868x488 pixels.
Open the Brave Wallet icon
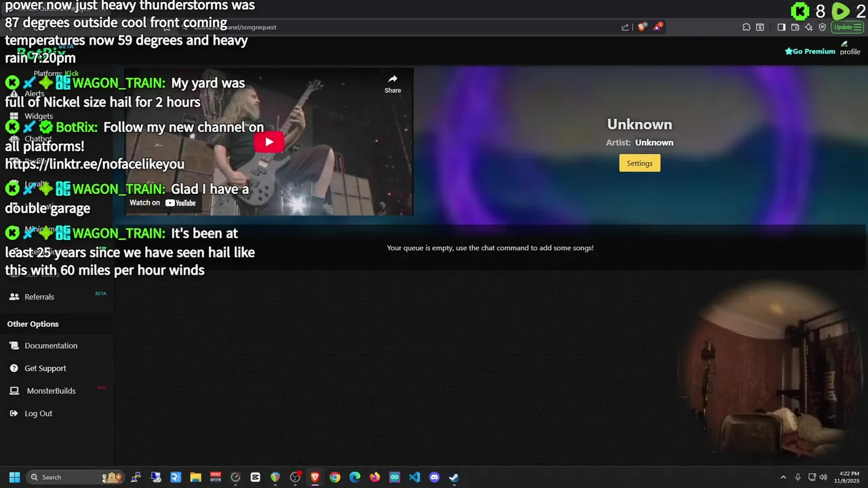point(795,27)
